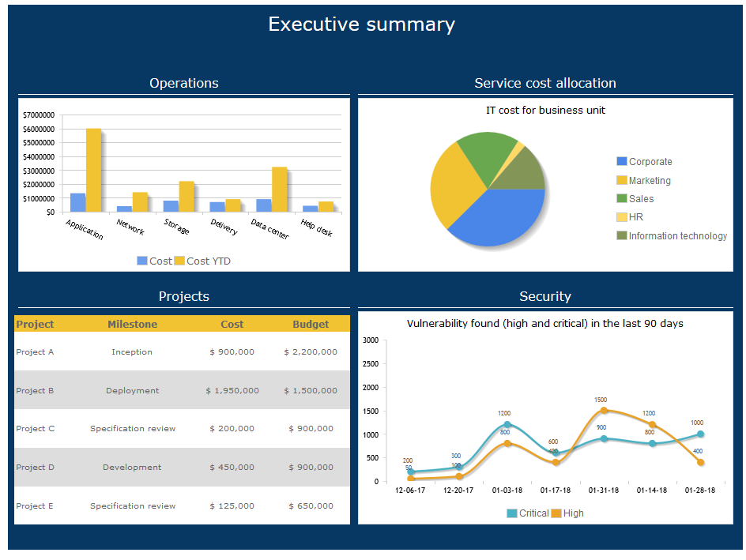746x560 pixels.
Task: Click the Data center Cost YTD bar
Action: click(279, 190)
